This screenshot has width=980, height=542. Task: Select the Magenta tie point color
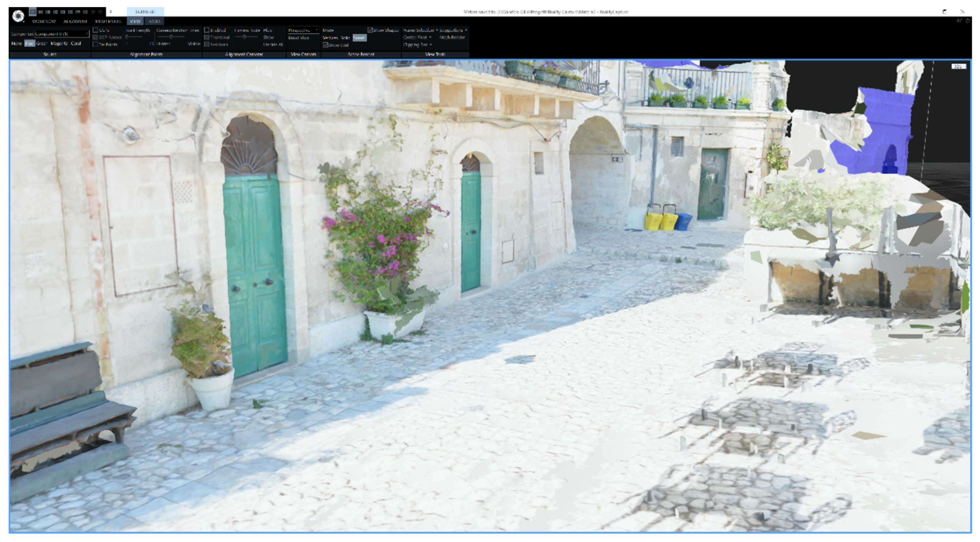point(60,43)
